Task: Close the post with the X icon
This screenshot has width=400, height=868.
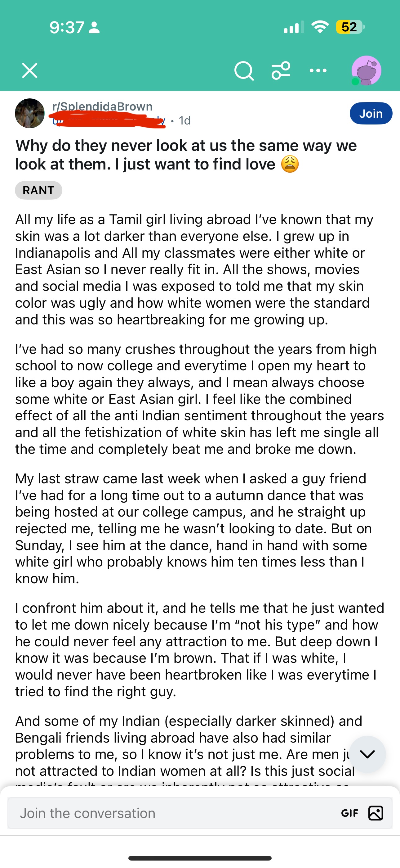Action: pos(30,70)
